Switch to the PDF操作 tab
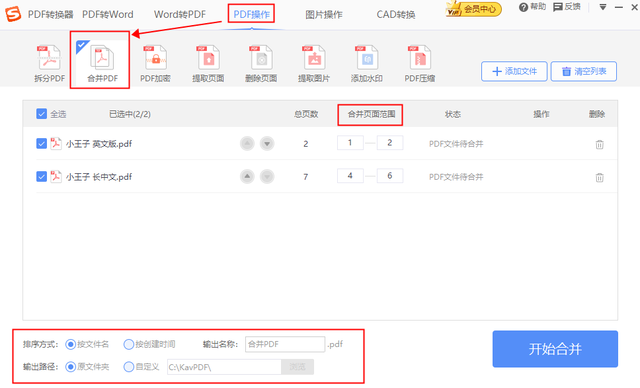The height and width of the screenshot is (388, 640). (251, 15)
